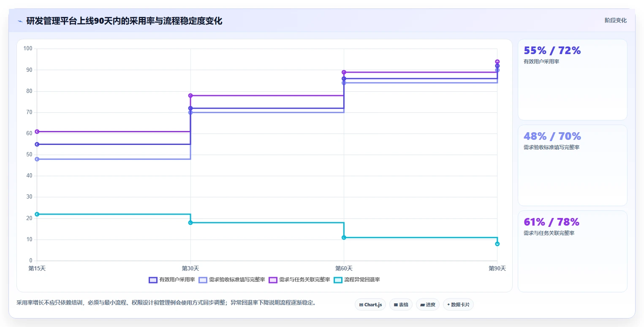Click the 第15天 point at value 48
Screen dimensions: 644x327
[x=37, y=159]
